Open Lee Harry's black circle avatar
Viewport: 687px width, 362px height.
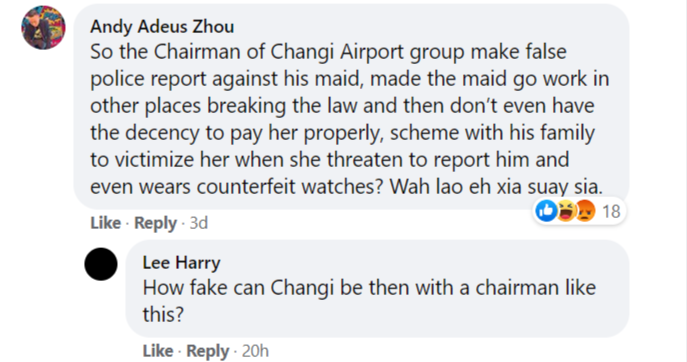(x=101, y=264)
